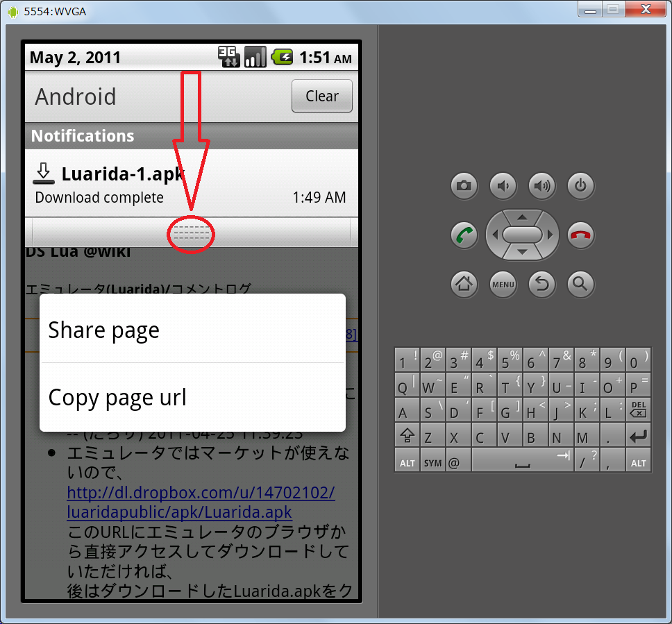Viewport: 672px width, 624px height.
Task: Click the G key on emulator keyboard
Action: point(510,410)
